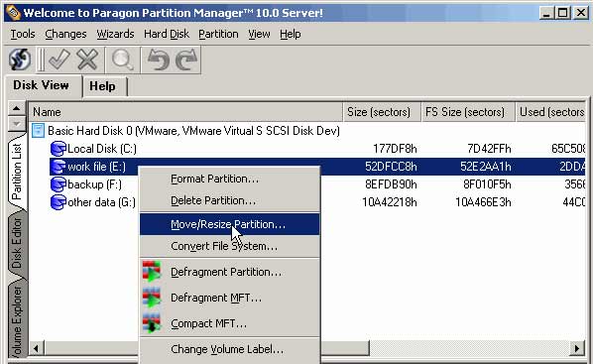The height and width of the screenshot is (364, 593).
Task: Sort by the FS Size (sectors) column header
Action: 468,112
